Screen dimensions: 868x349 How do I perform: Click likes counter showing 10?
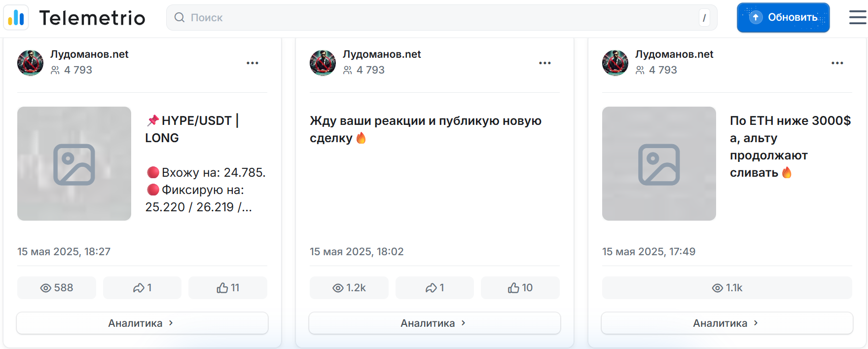(520, 288)
